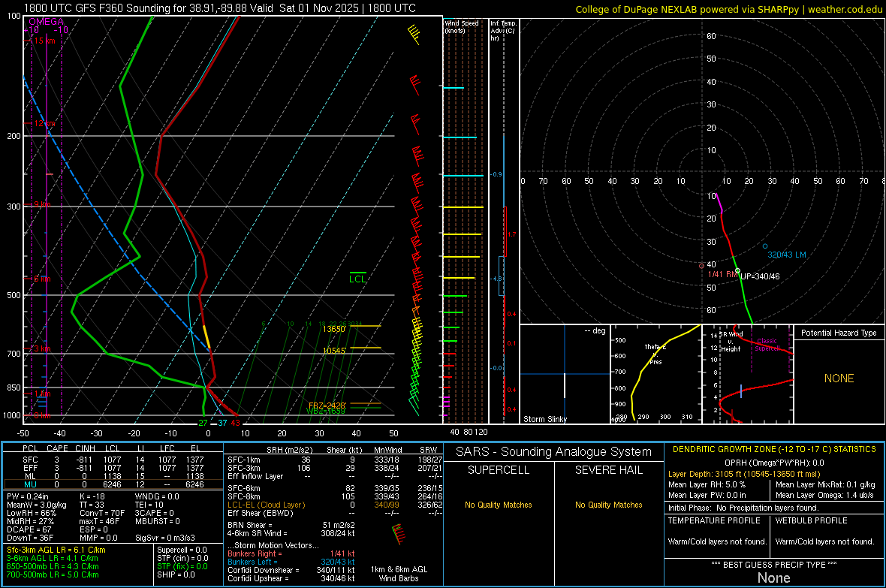Click the Initial Phase precipitation line
886x588 pixels.
click(743, 508)
